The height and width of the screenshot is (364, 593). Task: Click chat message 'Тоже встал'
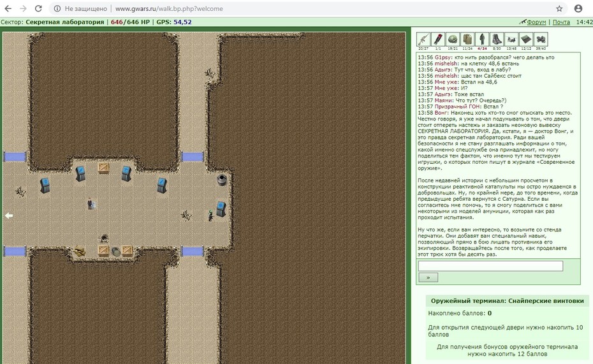pos(469,94)
